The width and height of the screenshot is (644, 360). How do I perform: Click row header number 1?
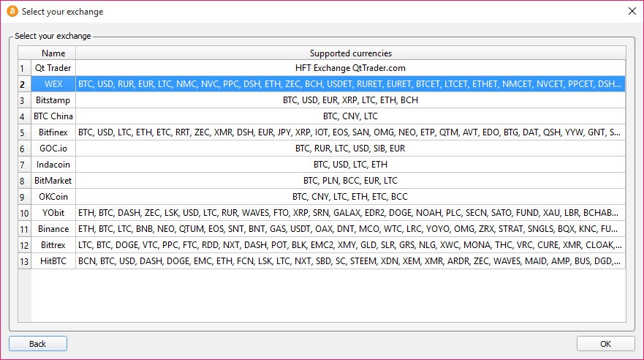(x=24, y=68)
